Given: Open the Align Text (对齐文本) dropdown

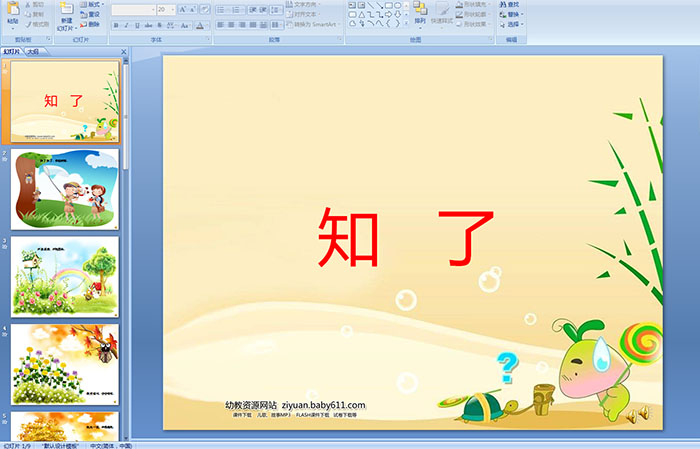Looking at the screenshot, I should point(303,14).
